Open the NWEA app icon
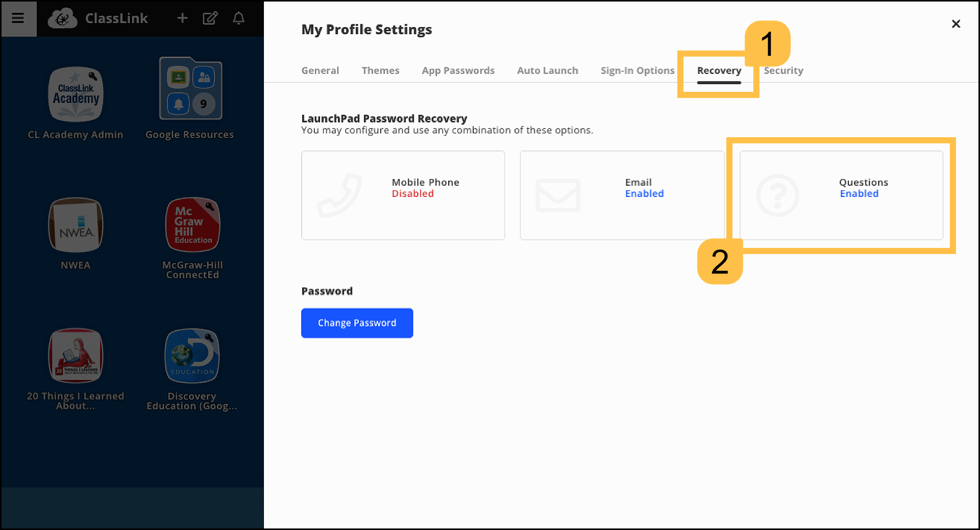 tap(75, 225)
